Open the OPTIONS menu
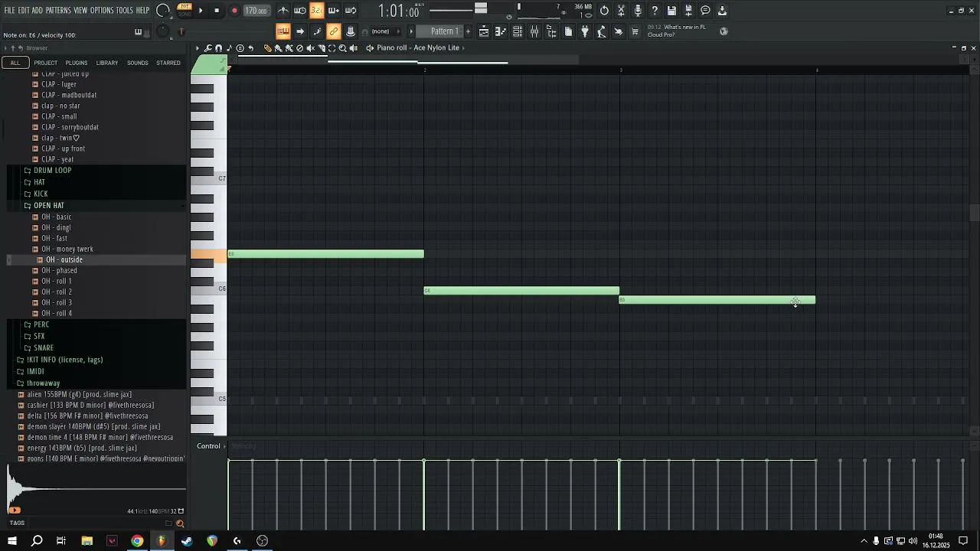This screenshot has height=551, width=980. click(102, 10)
